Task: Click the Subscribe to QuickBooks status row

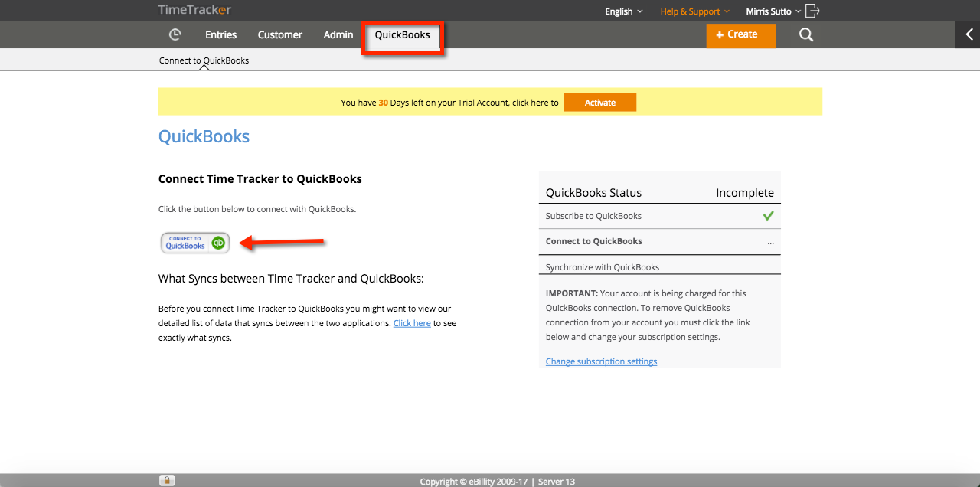Action: pyautogui.click(x=660, y=216)
